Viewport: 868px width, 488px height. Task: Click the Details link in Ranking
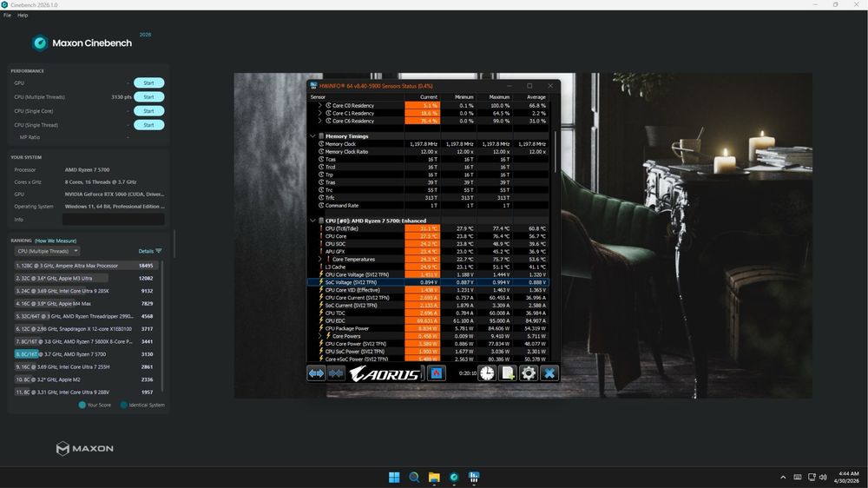click(x=146, y=251)
